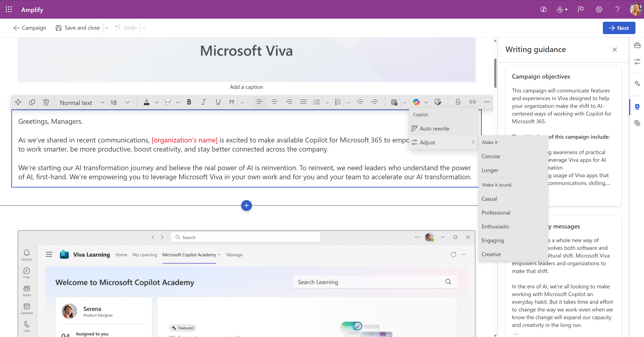Apply strikethrough formatting
The height and width of the screenshot is (337, 644).
click(x=458, y=102)
